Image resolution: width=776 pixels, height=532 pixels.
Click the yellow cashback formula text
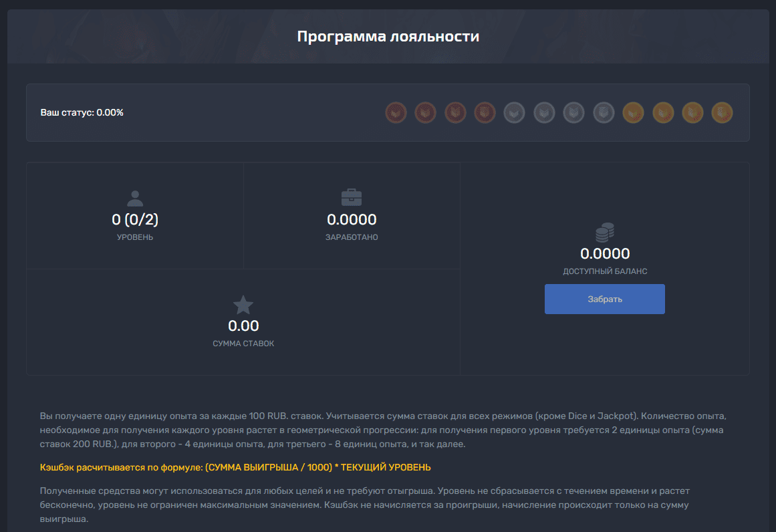click(235, 467)
